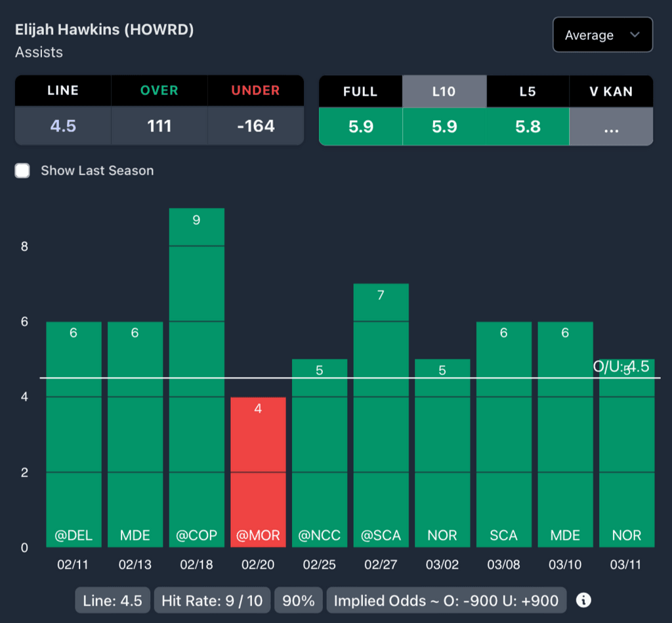This screenshot has width=672, height=623.
Task: Click the MDE bar for 03/10
Action: coord(565,434)
